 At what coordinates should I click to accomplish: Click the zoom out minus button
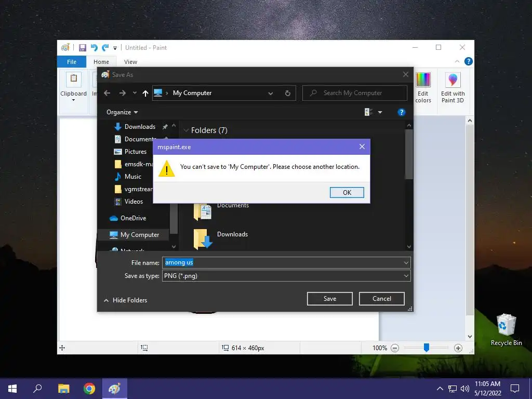tap(395, 348)
